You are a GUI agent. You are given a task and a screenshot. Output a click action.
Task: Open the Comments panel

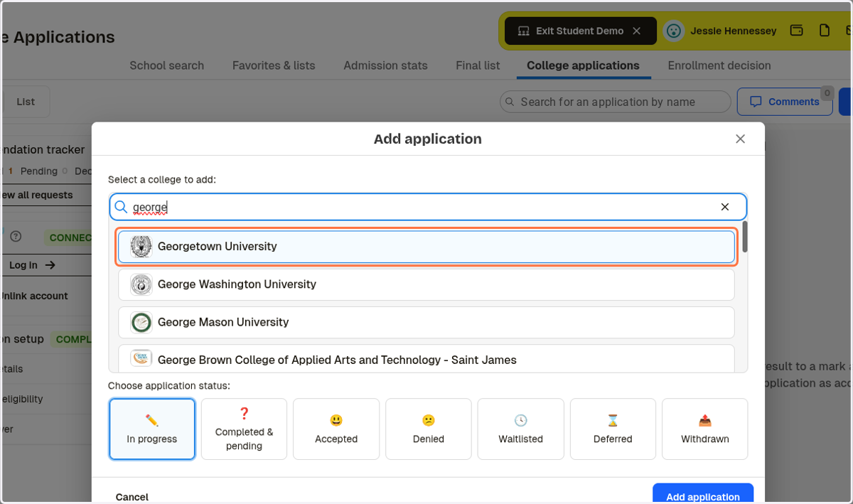pyautogui.click(x=785, y=102)
